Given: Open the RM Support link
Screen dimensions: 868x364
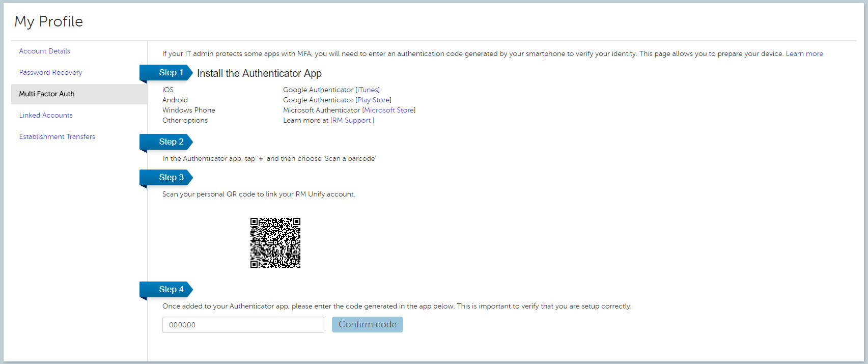Looking at the screenshot, I should point(352,120).
